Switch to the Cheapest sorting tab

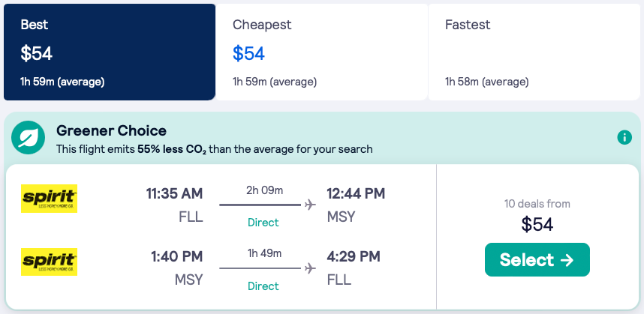pos(321,52)
